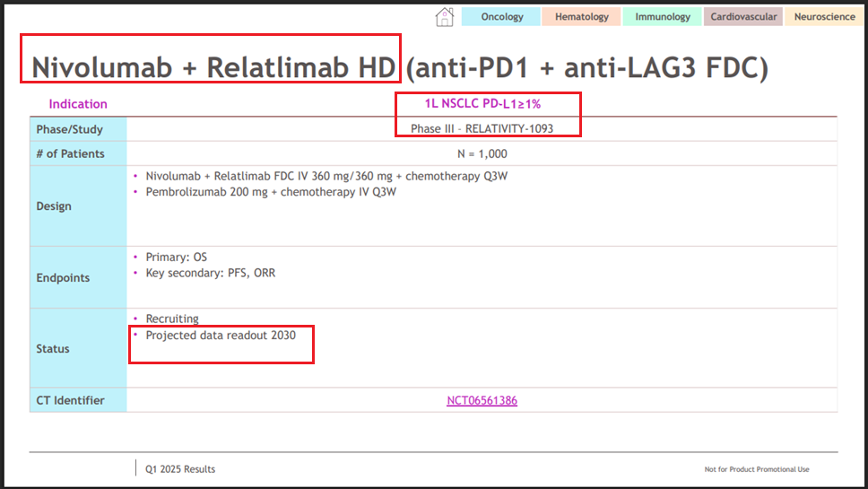Select Key secondary: PFS, ORR line
This screenshot has height=489, width=868.
pyautogui.click(x=211, y=273)
